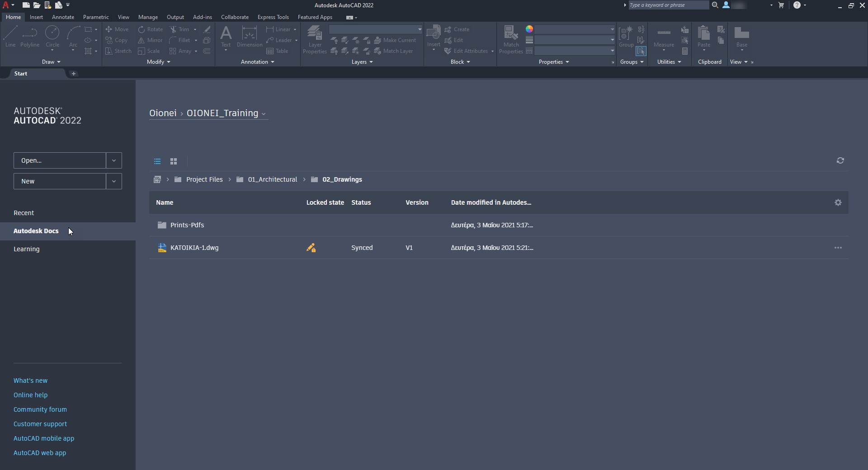Open Layer Properties

(315, 40)
